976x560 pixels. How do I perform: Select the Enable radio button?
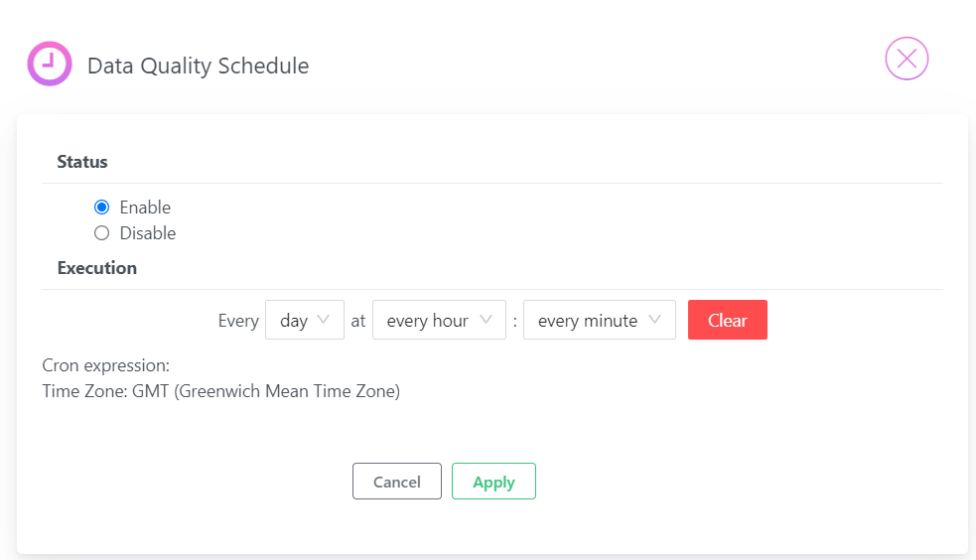point(101,207)
